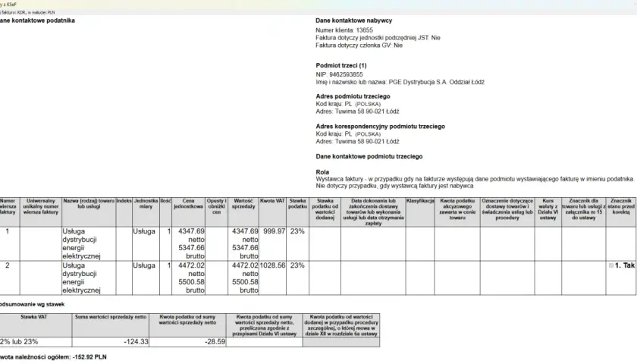
Task: Click the tax sum '-28.59' value
Action: tap(215, 342)
